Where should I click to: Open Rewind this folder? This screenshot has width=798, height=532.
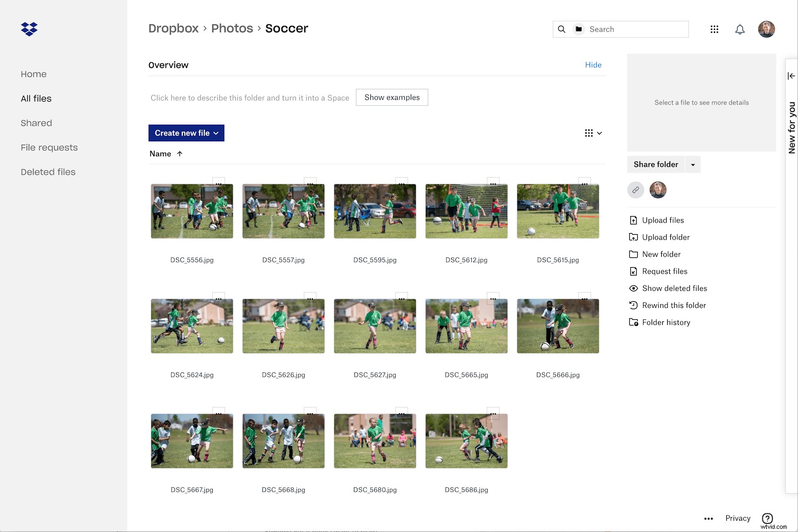point(634,305)
